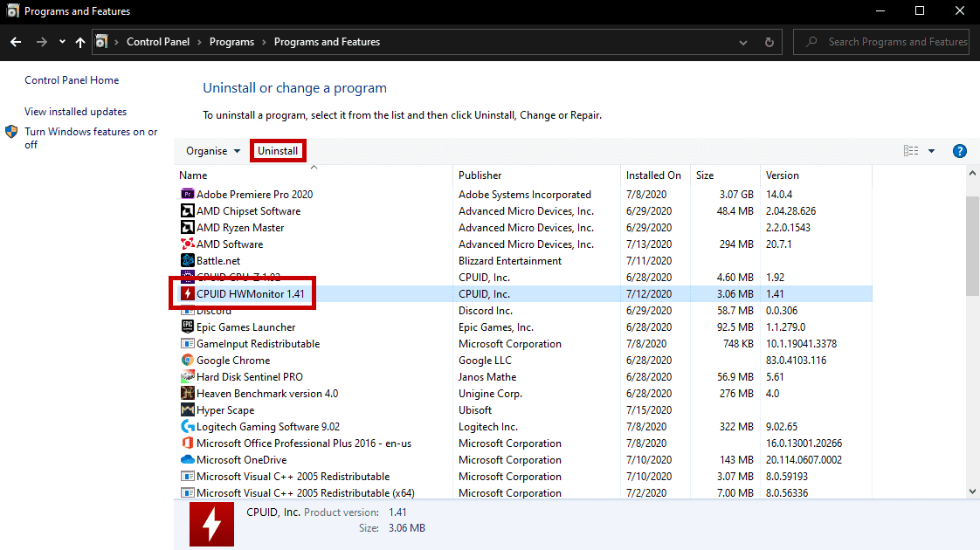Click the Programs breadcrumb in address bar

point(231,42)
